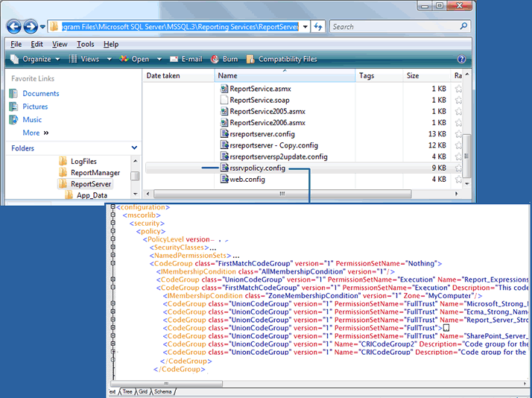Click Burn in the toolbar
This screenshot has height=398, width=532.
click(224, 59)
